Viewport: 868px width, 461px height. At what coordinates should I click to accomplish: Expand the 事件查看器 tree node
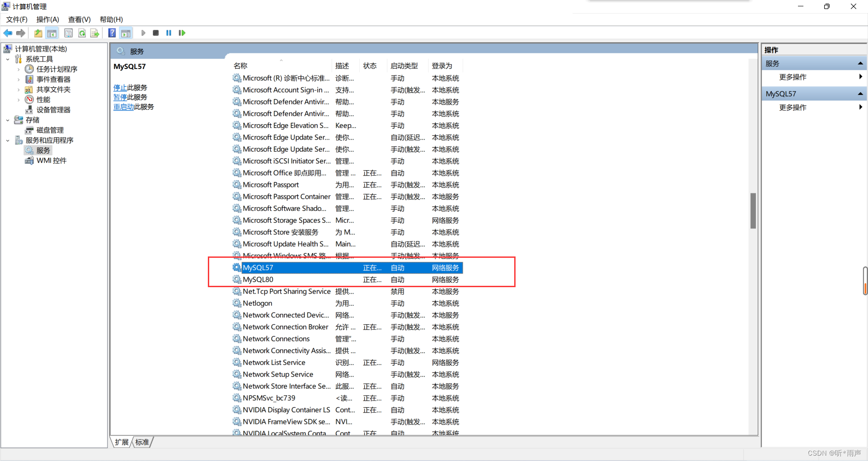(19, 79)
